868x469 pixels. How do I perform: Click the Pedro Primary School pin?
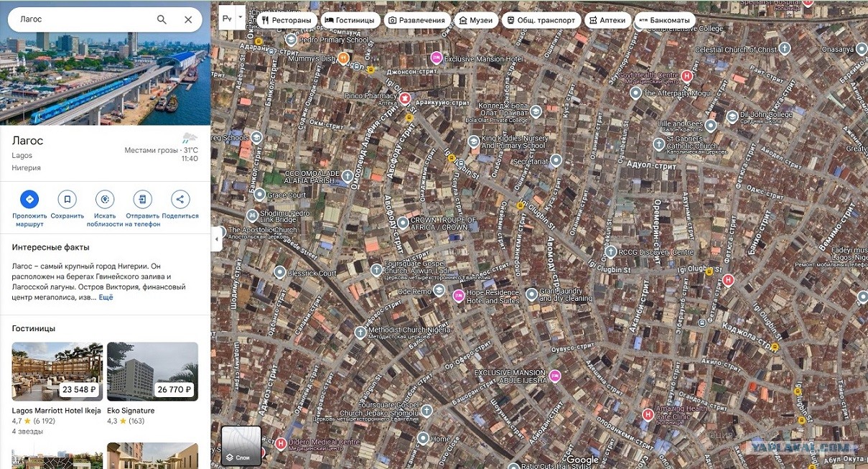pos(291,40)
